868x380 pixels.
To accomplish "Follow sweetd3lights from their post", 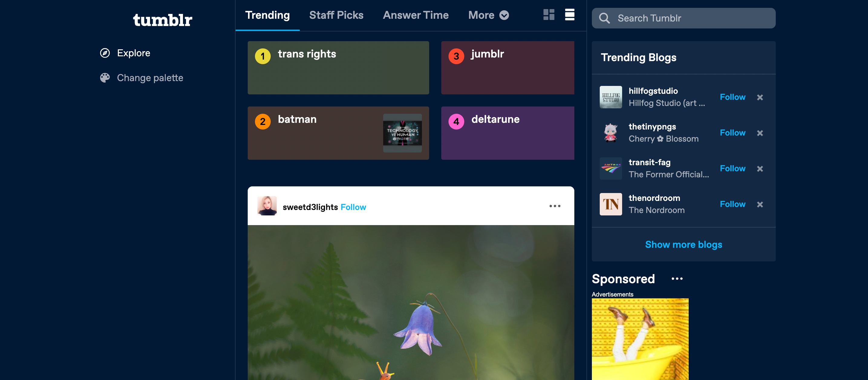I will coord(353,207).
